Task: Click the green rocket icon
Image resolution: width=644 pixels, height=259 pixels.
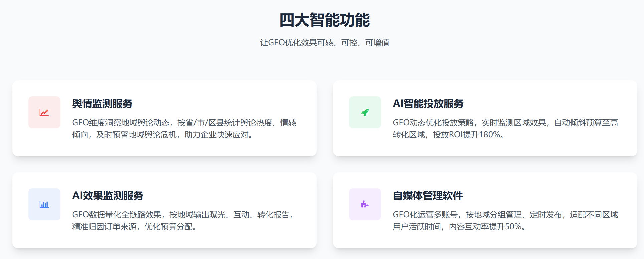Action: 365,113
